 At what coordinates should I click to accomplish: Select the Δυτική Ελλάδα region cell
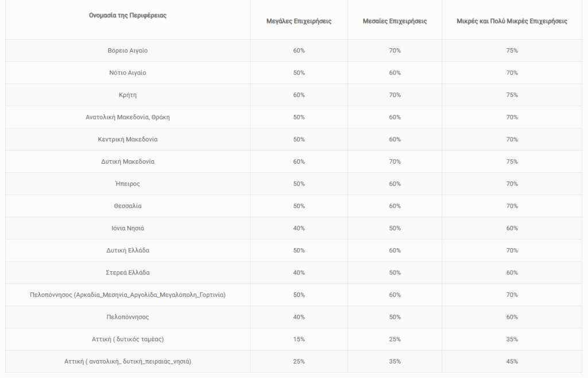coord(127,250)
